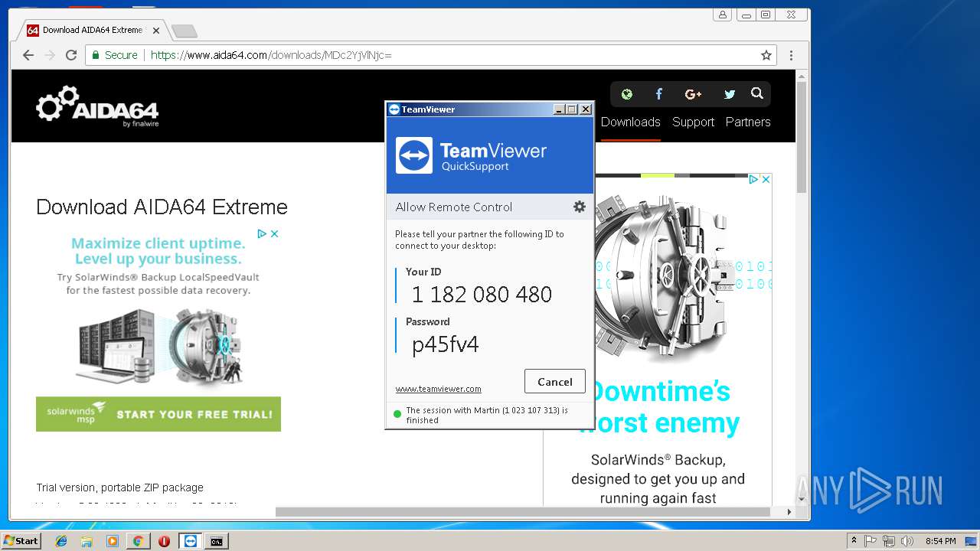Click START YOUR FREE TRIAL banner
The image size is (980, 551).
pos(158,414)
